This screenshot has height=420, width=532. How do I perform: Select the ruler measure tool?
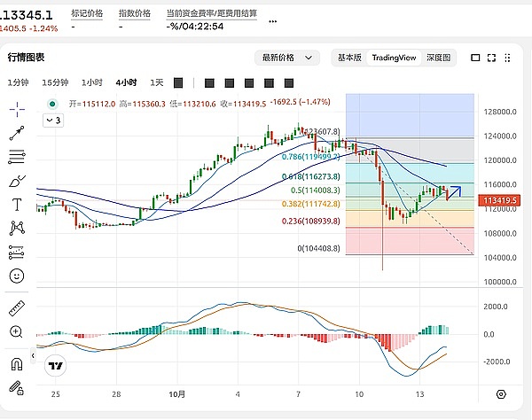click(x=17, y=308)
